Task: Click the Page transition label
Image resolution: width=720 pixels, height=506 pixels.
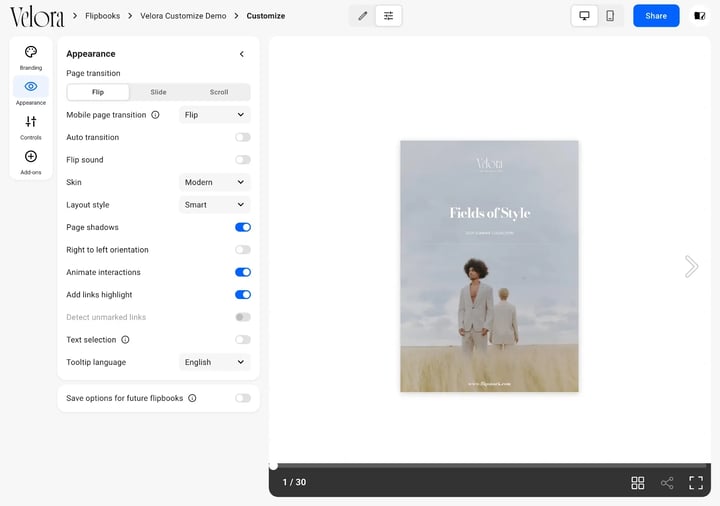Action: coord(93,73)
